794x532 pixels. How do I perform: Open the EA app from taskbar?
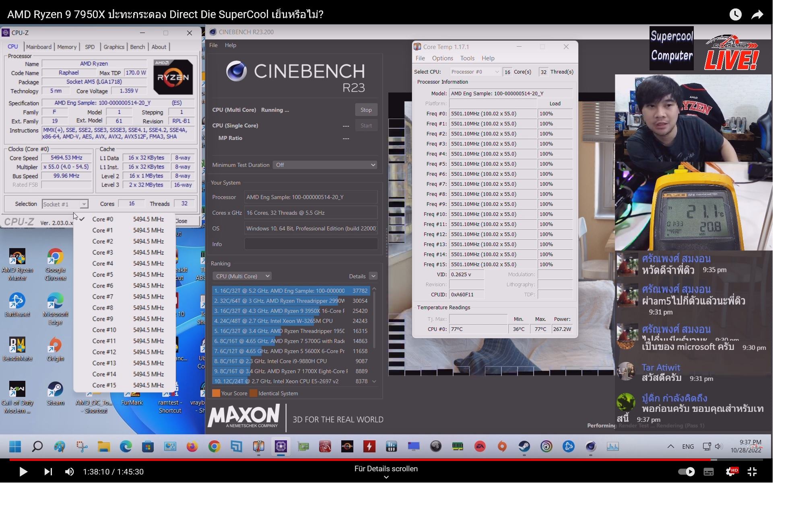click(480, 446)
